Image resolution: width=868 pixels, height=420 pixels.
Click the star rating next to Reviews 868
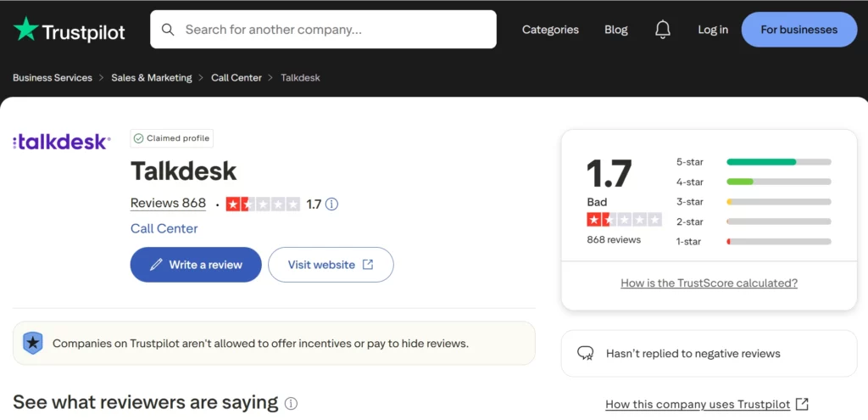tap(263, 204)
